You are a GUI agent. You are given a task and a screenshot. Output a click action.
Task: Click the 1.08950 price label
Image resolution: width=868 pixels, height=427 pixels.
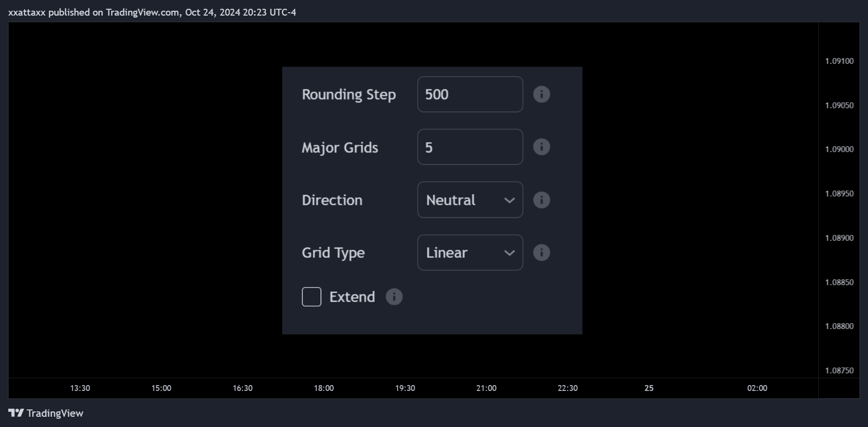[x=839, y=194]
